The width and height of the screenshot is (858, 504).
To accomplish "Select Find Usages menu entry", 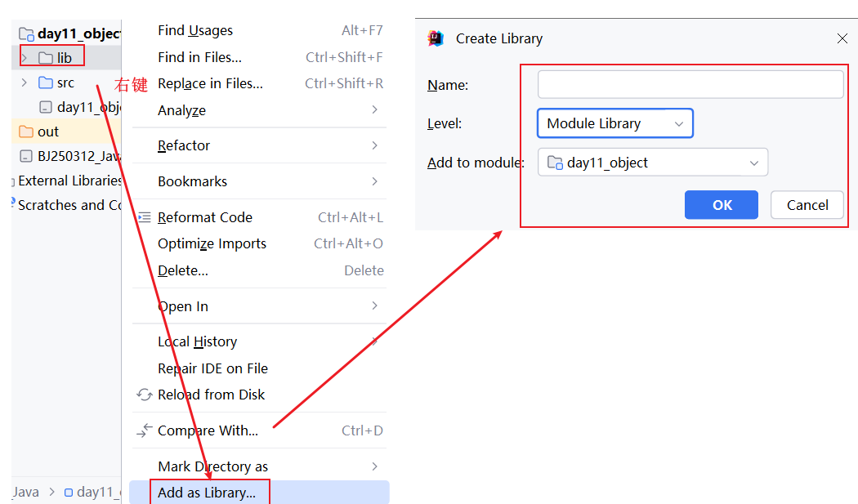I will (x=195, y=30).
